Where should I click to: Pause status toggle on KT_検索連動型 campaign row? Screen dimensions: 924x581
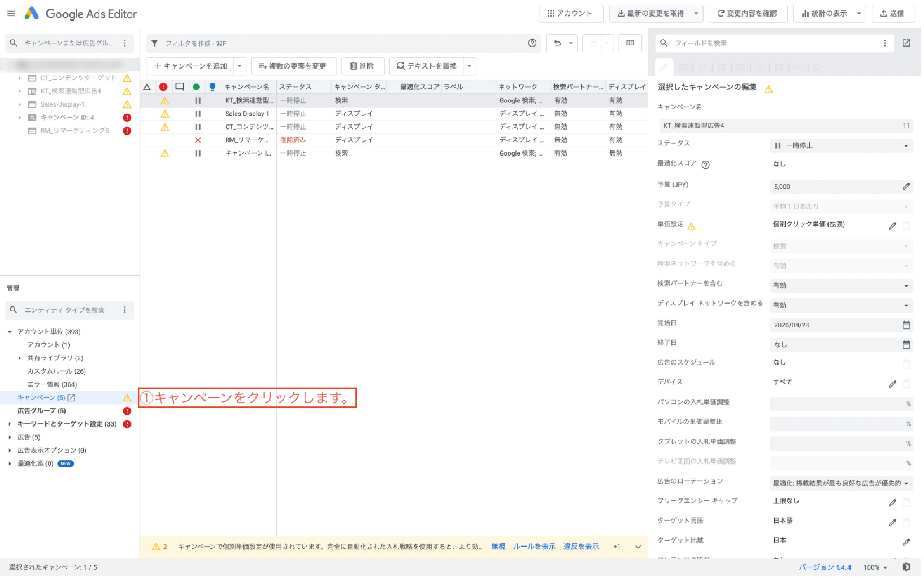(198, 100)
